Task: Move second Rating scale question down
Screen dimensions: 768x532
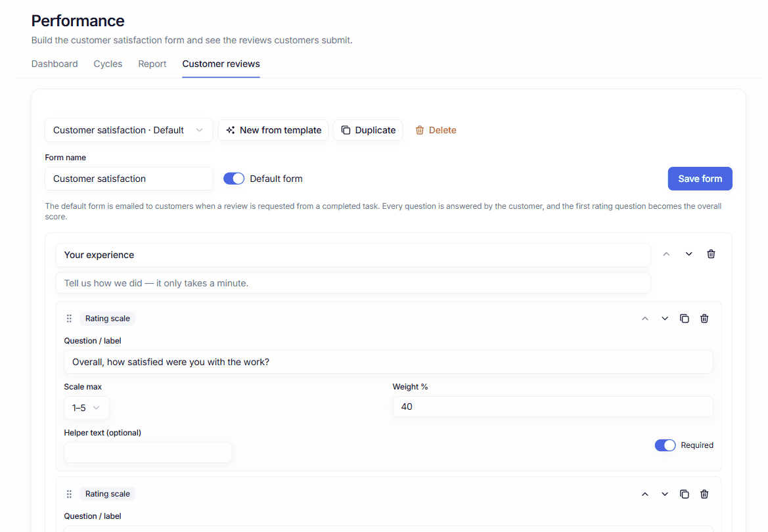Action: (x=665, y=494)
